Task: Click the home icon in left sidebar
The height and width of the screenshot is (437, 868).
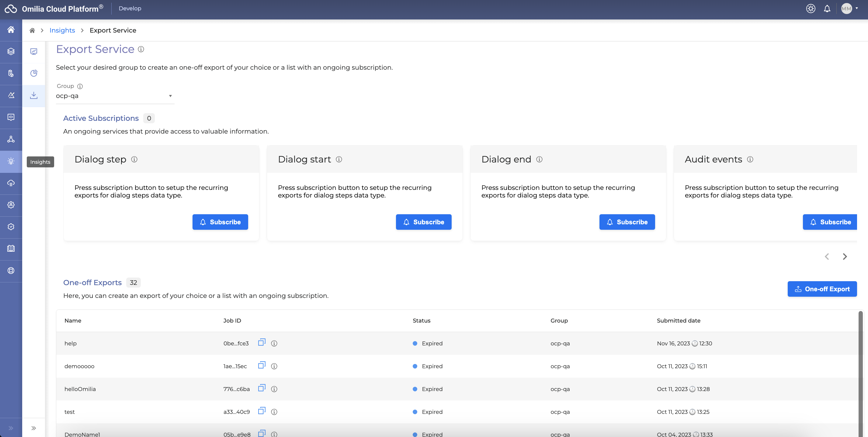Action: (x=11, y=30)
